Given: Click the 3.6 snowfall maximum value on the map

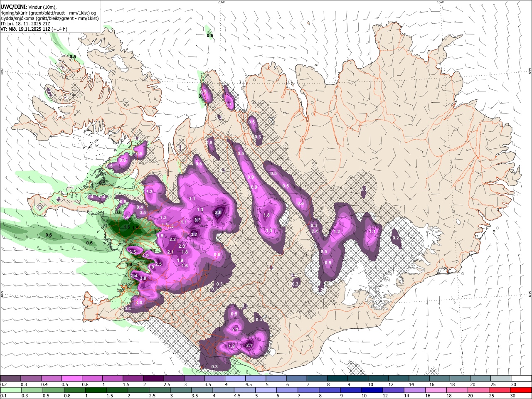Looking at the screenshot, I should [219, 212].
